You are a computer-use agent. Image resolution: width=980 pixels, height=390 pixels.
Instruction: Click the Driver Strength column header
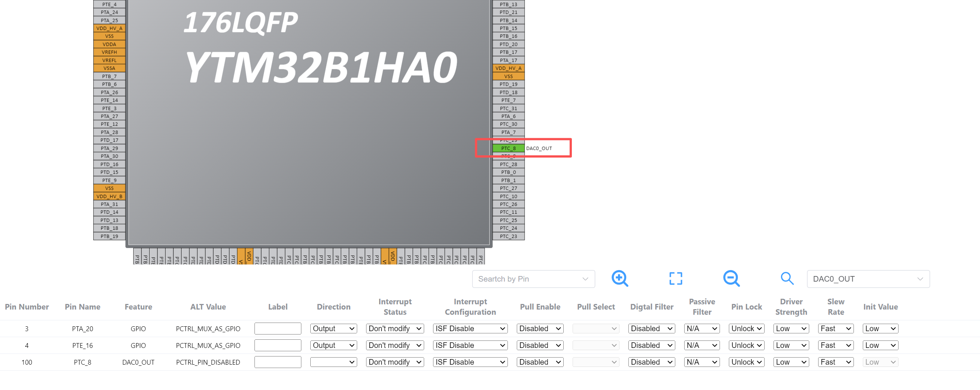(x=791, y=307)
